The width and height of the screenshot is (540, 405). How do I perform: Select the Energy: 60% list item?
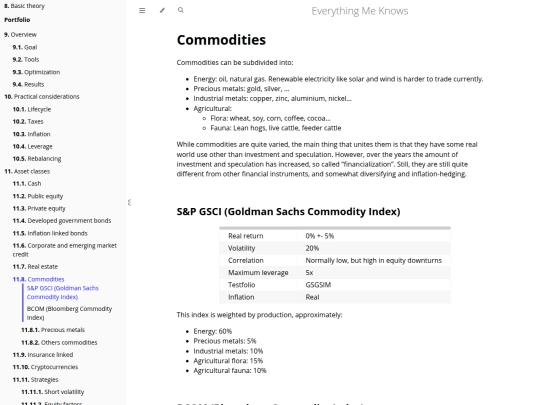[x=212, y=331]
